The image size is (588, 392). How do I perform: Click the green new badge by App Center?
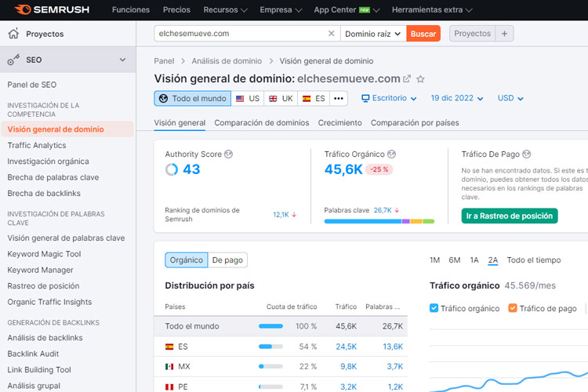(365, 10)
